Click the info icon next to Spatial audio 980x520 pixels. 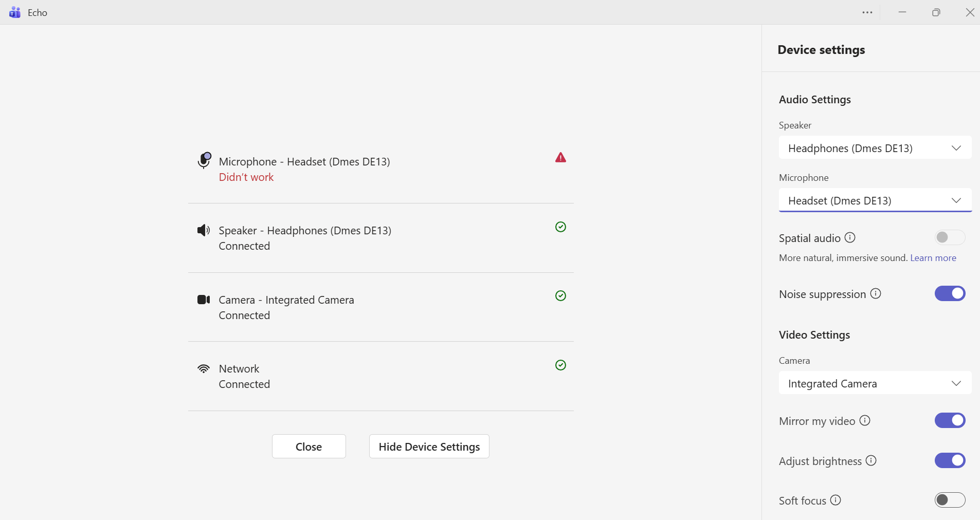coord(850,237)
